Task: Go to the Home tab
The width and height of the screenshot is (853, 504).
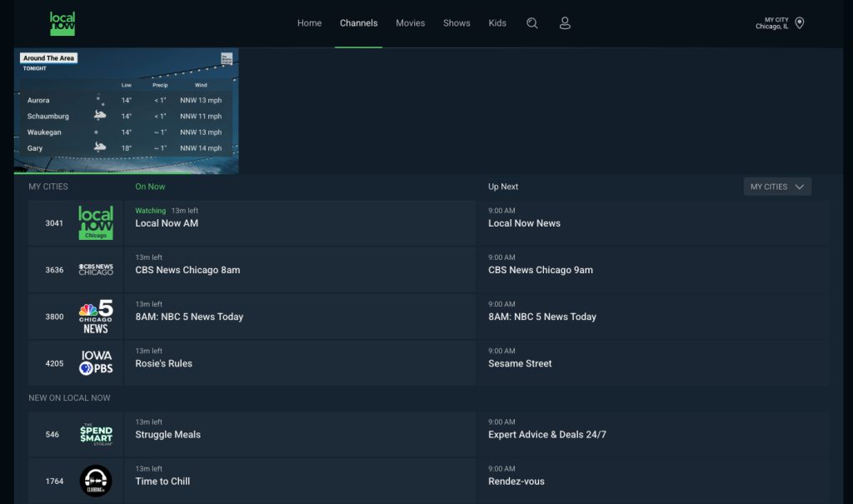Action: click(309, 22)
